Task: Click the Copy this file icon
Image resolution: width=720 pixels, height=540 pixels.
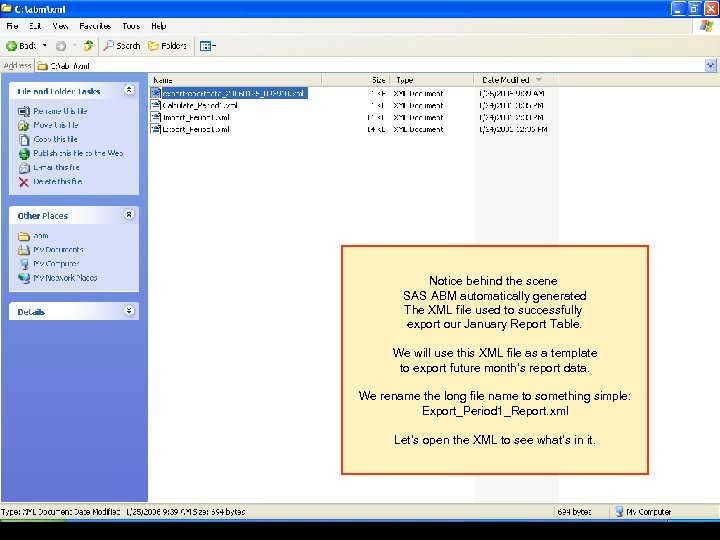Action: (24, 140)
